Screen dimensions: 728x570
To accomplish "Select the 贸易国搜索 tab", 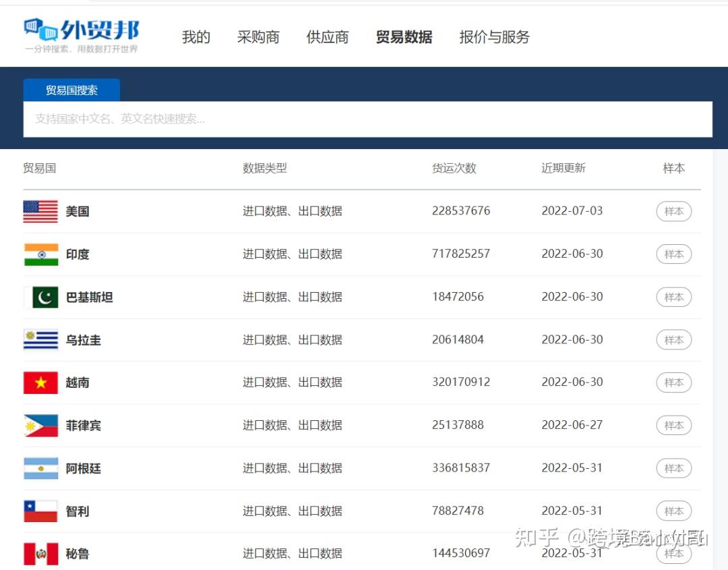I will tap(71, 90).
